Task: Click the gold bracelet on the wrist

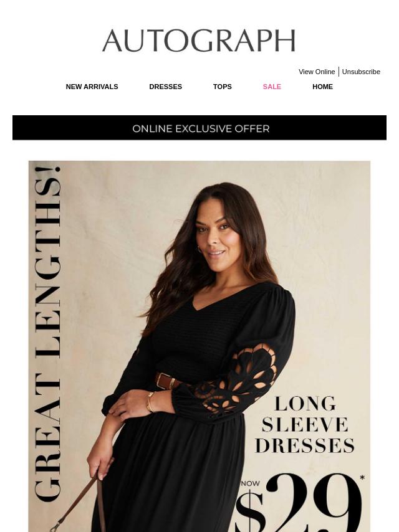Action: (x=150, y=402)
